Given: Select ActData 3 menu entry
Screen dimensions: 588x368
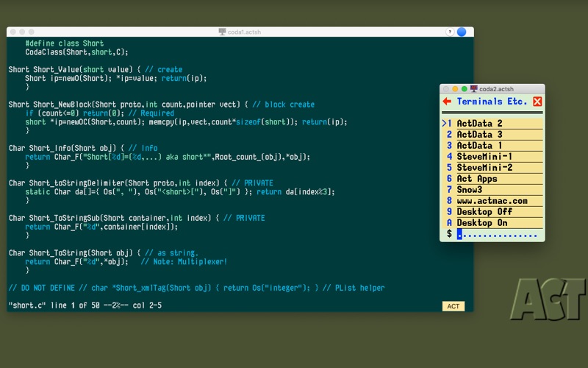Looking at the screenshot, I should pyautogui.click(x=492, y=135).
